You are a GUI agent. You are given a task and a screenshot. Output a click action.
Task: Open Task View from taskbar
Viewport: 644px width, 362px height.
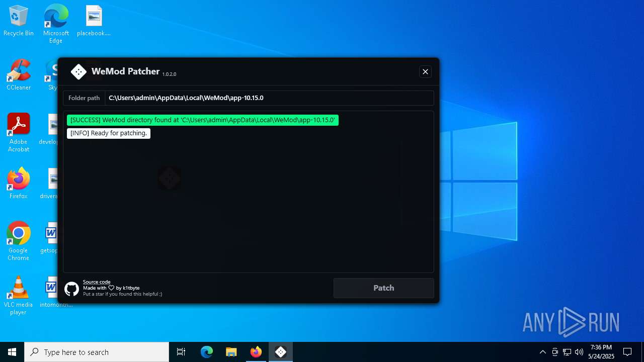[x=181, y=352]
